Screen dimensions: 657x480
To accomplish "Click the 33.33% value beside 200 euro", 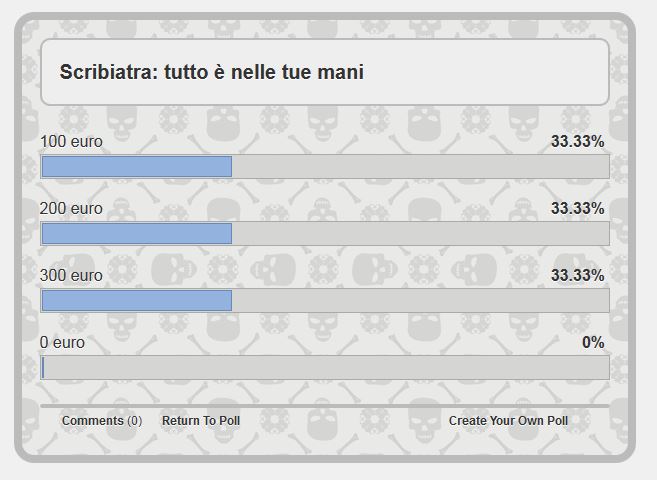I will click(x=577, y=209).
